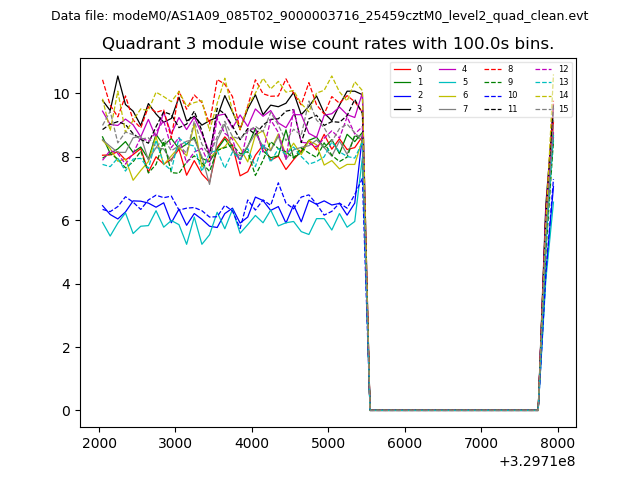The width and height of the screenshot is (640, 480).
Task: Toggle legend label 10
Action: (513, 95)
